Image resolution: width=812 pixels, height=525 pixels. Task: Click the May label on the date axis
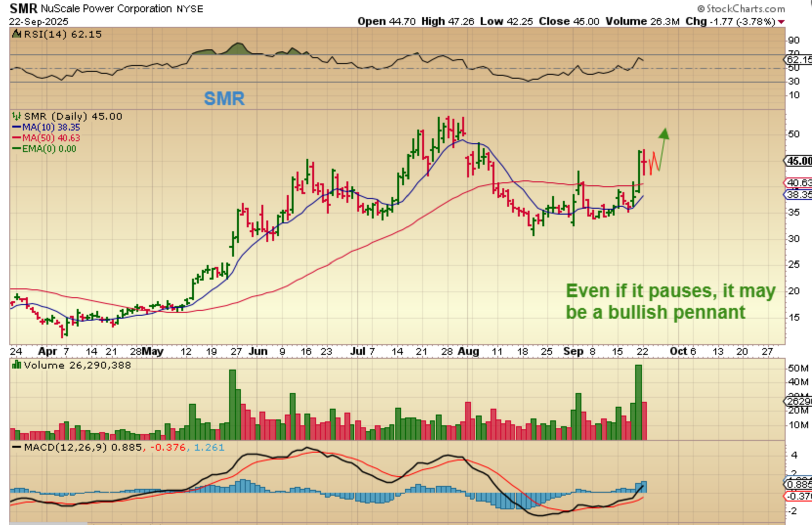click(153, 351)
